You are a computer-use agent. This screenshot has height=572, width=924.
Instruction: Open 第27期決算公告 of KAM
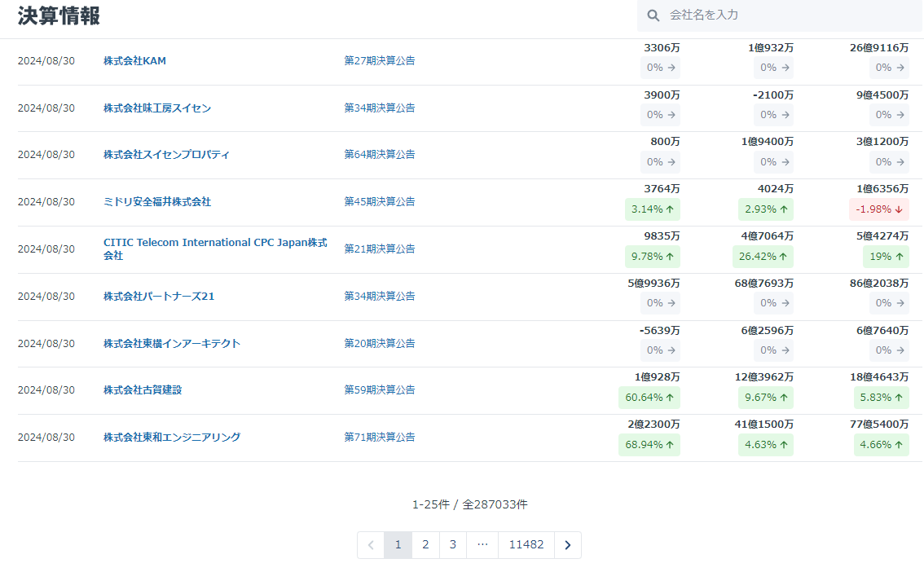pyautogui.click(x=380, y=60)
